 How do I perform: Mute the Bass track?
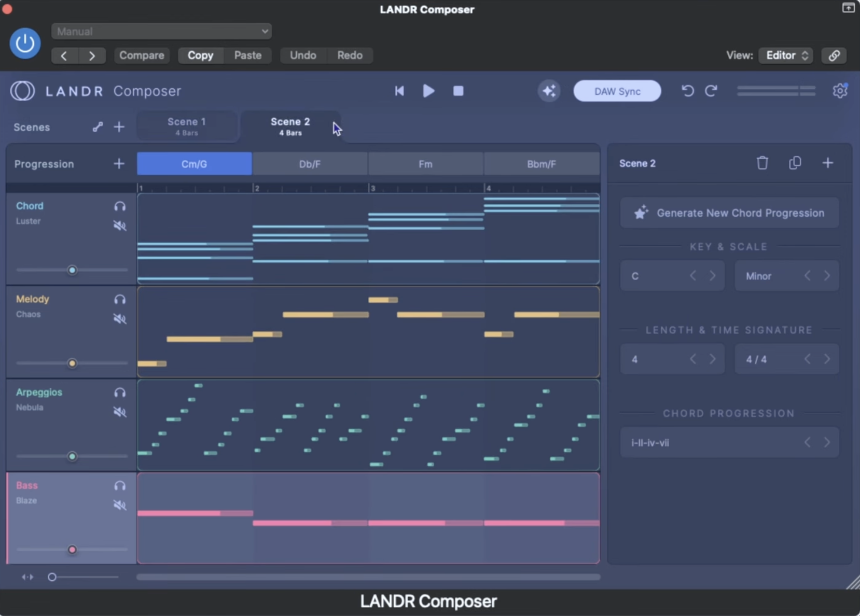[120, 505]
